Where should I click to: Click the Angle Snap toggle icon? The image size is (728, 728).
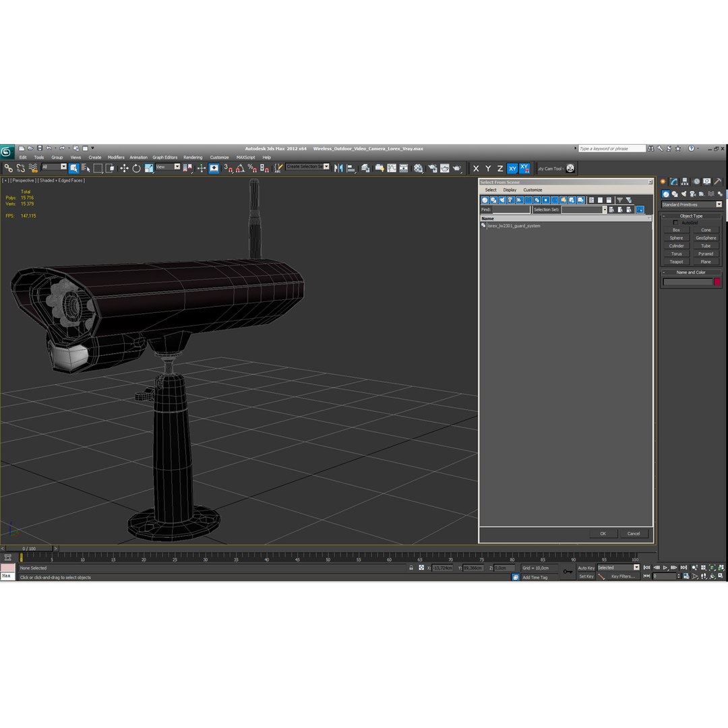(x=240, y=168)
